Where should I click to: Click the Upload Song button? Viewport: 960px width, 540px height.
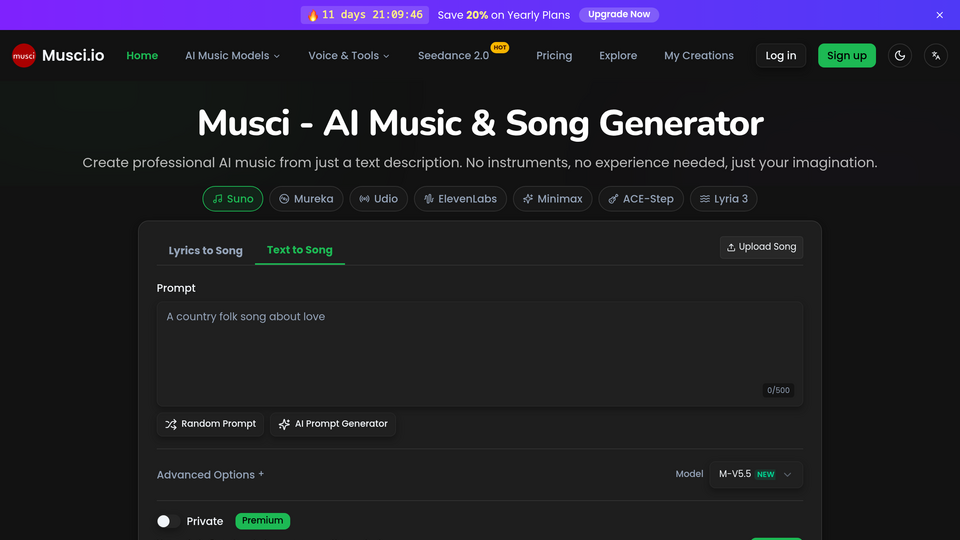coord(761,247)
